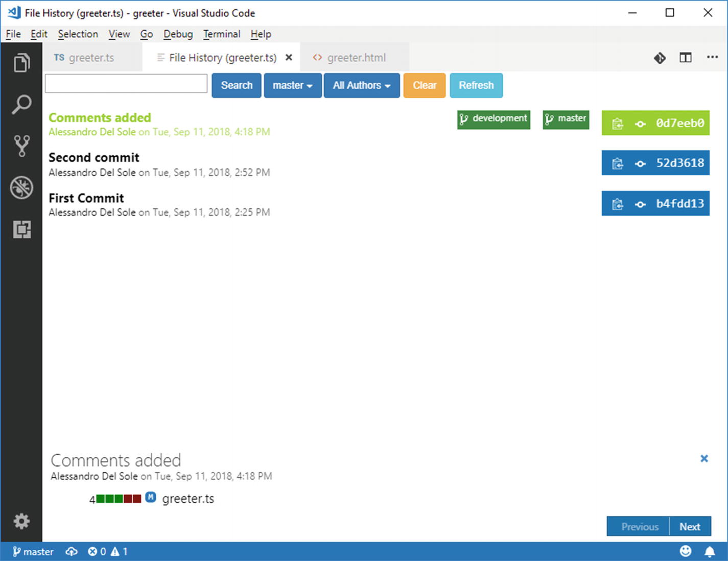
Task: Open the Search view in activity bar
Action: [21, 105]
